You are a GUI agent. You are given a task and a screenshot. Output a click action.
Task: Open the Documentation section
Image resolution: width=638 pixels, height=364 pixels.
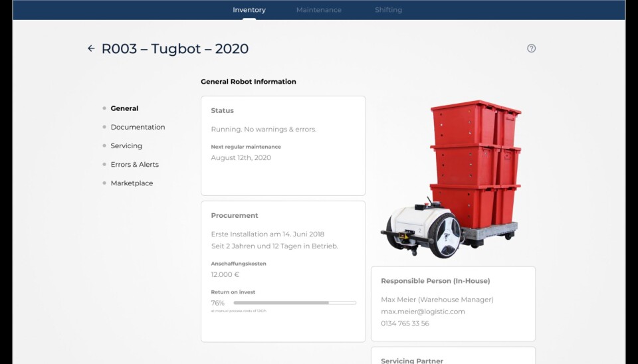[x=138, y=127]
